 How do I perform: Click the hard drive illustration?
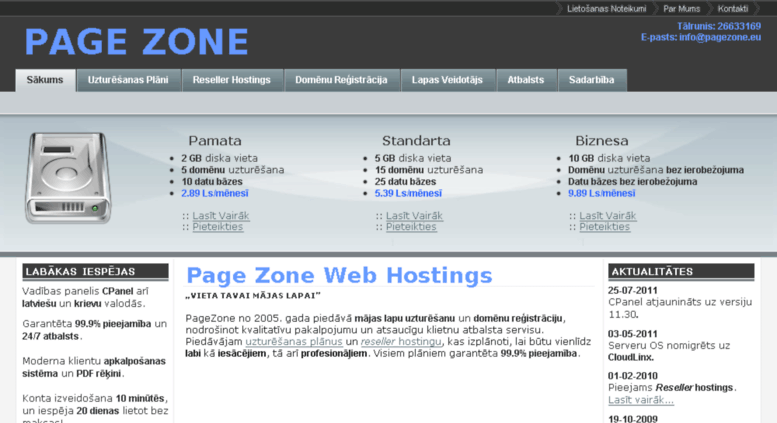[x=68, y=178]
